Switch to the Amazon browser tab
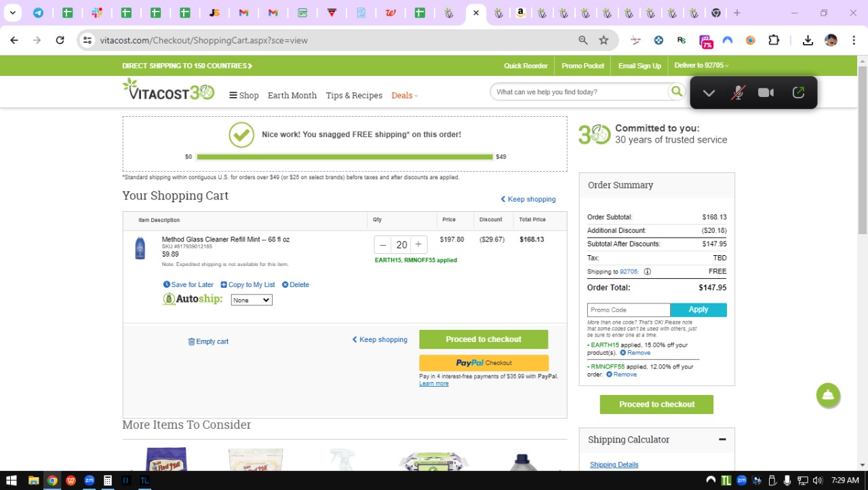868x490 pixels. 520,13
